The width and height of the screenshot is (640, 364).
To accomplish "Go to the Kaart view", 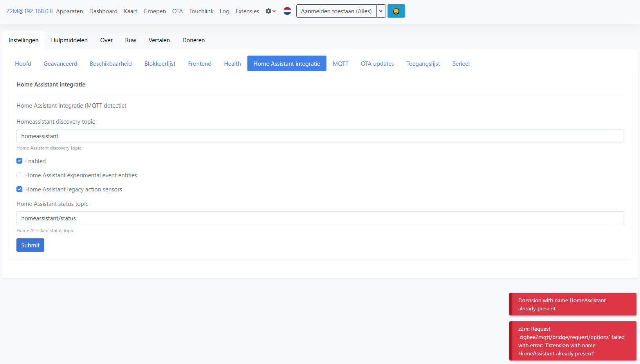I will pyautogui.click(x=130, y=11).
